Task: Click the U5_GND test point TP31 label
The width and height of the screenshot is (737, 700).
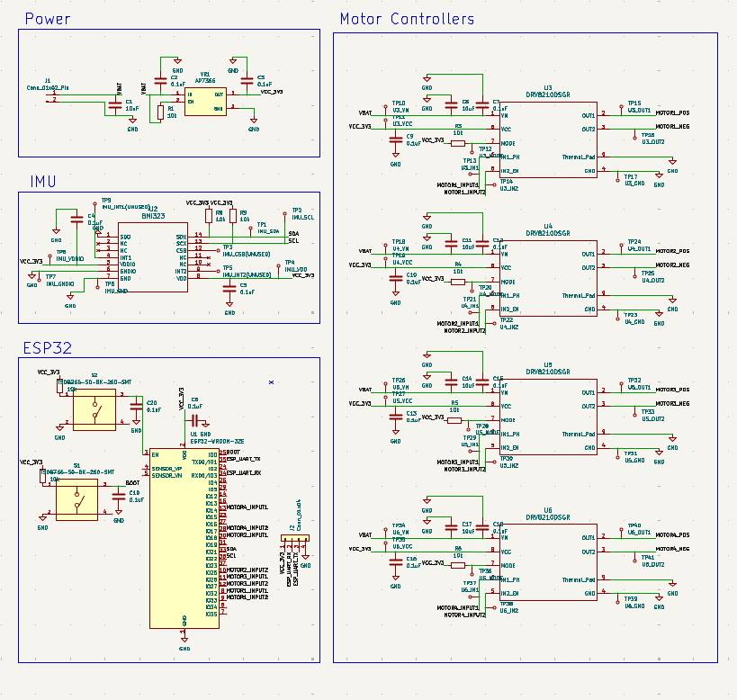Action: tap(634, 461)
